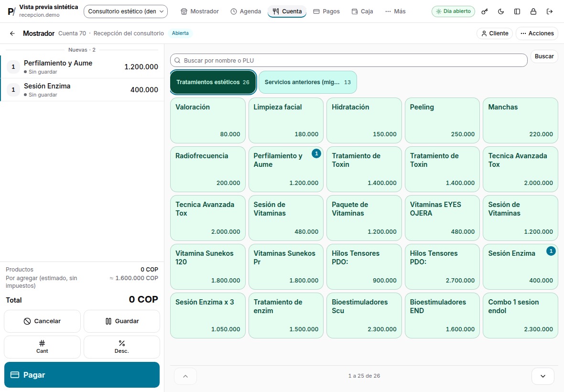
Task: Add the Radiofrecuencia tile
Action: point(208,169)
